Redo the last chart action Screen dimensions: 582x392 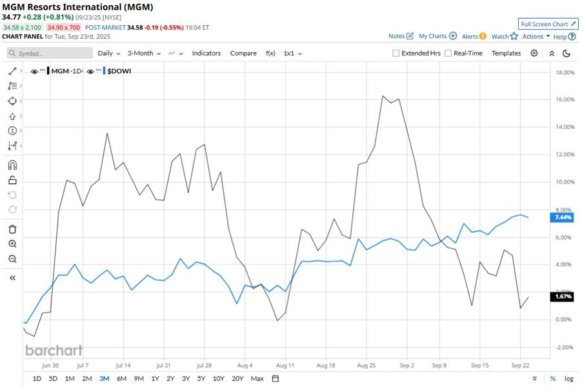pyautogui.click(x=12, y=210)
